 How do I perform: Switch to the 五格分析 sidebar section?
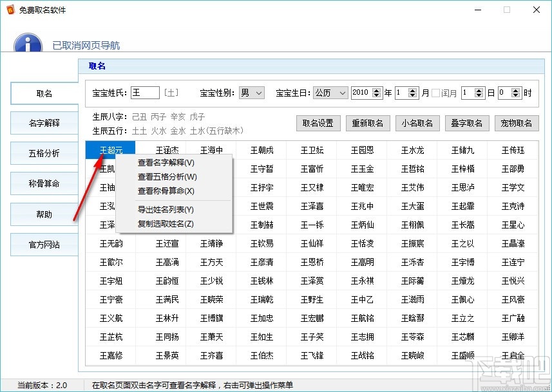tap(44, 153)
